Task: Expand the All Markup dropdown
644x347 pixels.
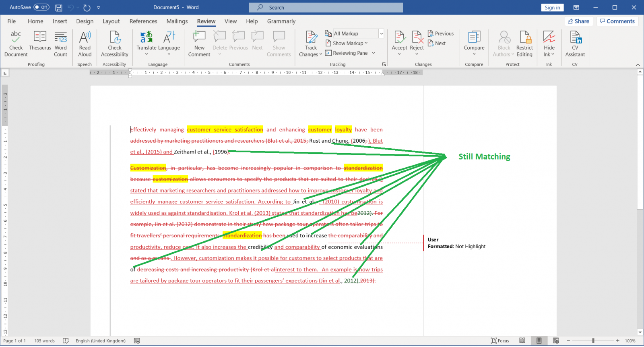Action: [381, 33]
